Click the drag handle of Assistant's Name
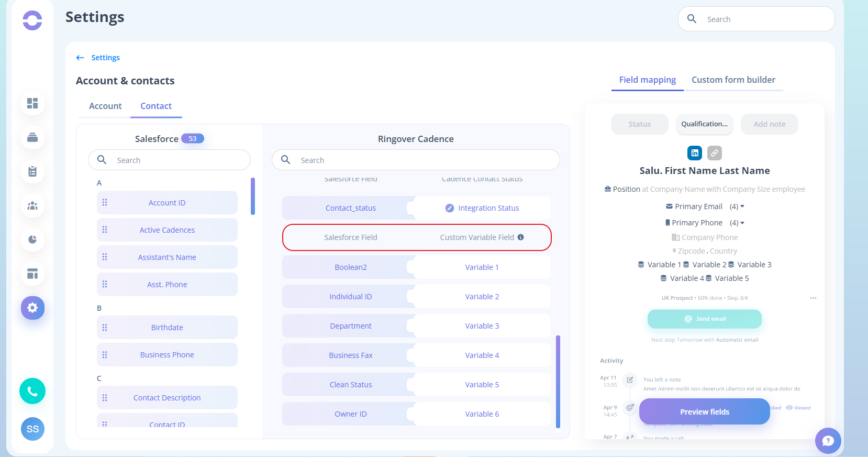868x457 pixels. pos(105,257)
